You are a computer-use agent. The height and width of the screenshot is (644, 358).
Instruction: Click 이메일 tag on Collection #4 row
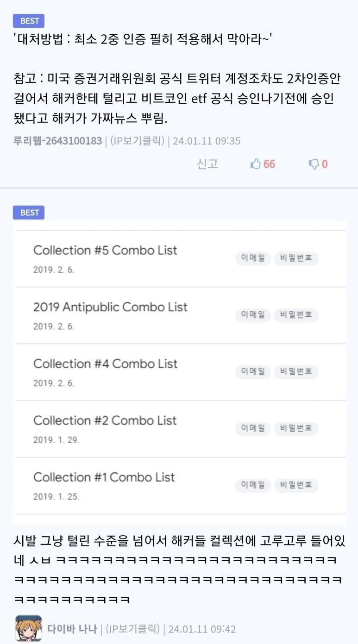tap(253, 371)
